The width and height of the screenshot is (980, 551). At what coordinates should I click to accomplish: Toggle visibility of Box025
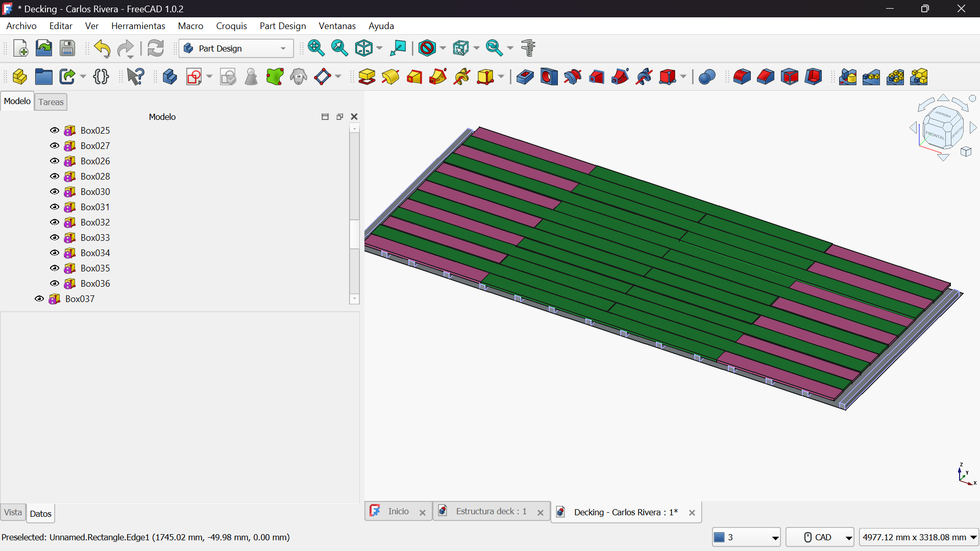pyautogui.click(x=55, y=131)
